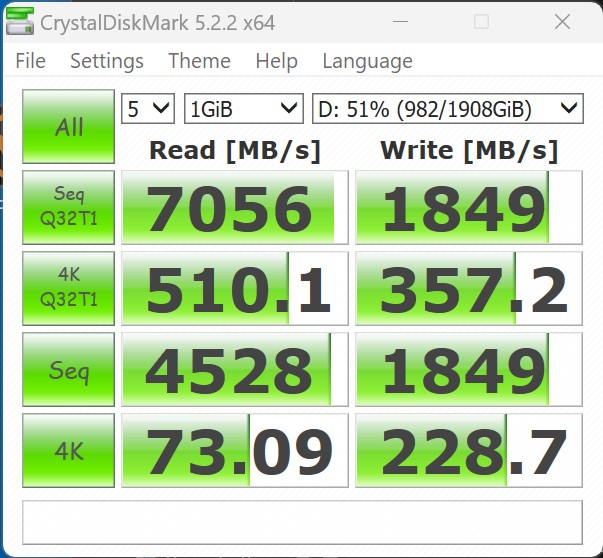This screenshot has width=603, height=558.
Task: Start the plain 4K test
Action: pyautogui.click(x=68, y=450)
